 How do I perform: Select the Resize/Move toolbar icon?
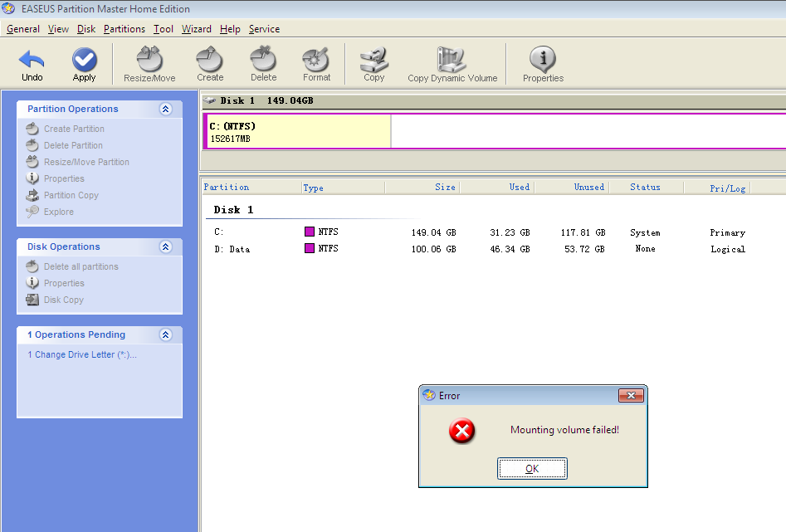(149, 59)
